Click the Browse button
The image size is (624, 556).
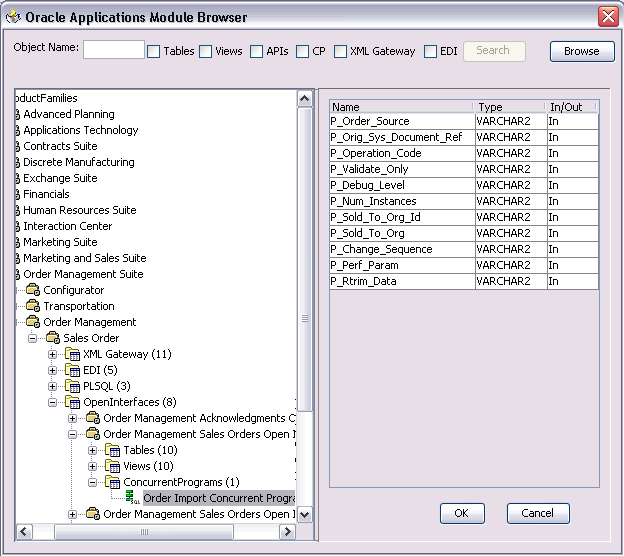[582, 51]
